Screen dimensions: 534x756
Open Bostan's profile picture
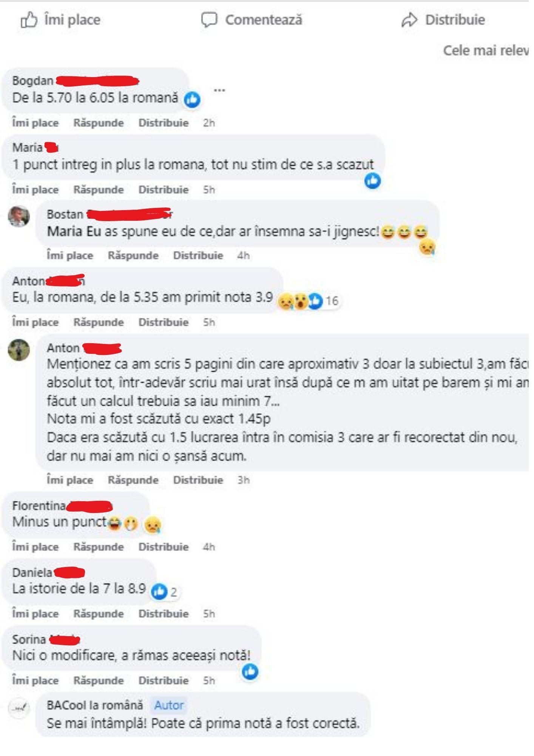(19, 217)
